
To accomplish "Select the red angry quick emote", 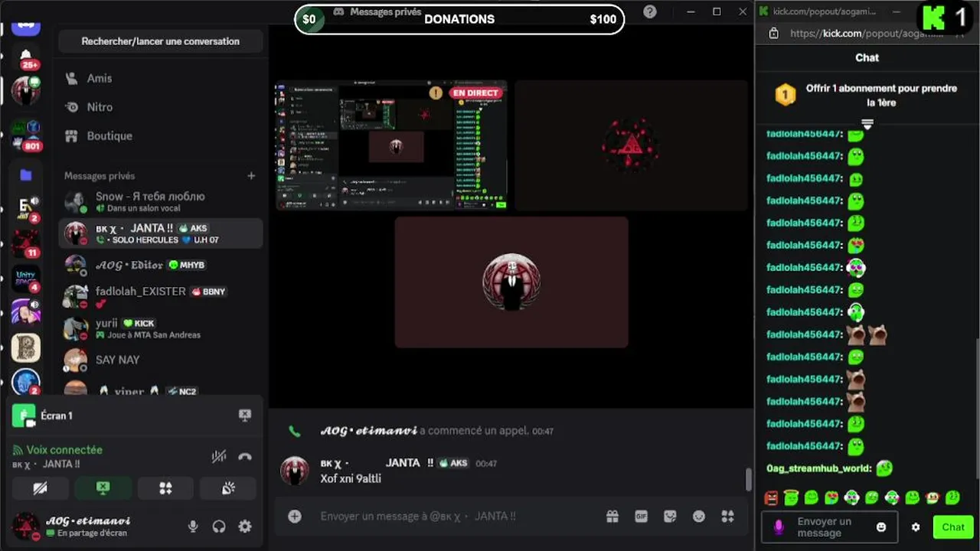I will [771, 498].
